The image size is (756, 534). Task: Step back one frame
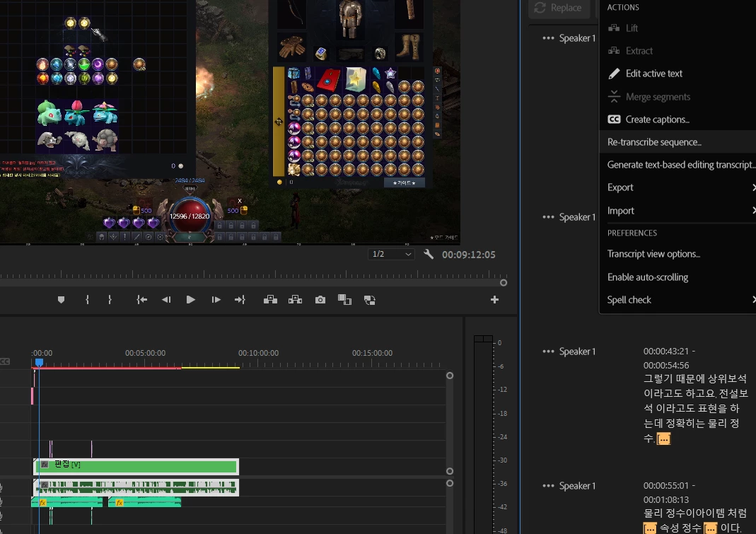pos(166,300)
